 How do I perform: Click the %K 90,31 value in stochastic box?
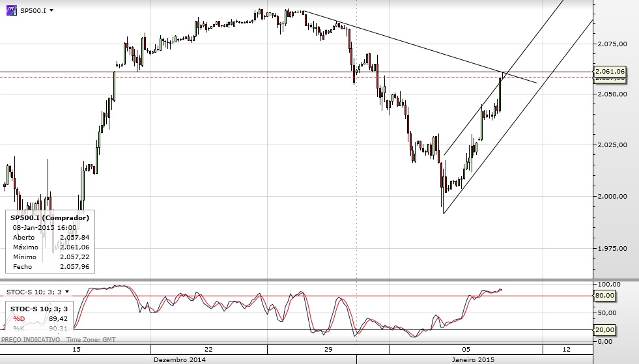pyautogui.click(x=58, y=329)
